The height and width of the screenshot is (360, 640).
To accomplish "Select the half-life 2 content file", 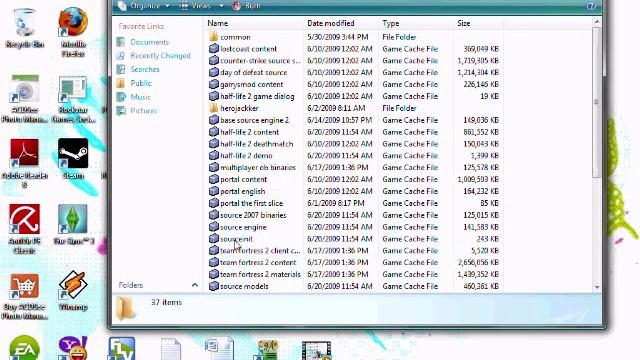I will [x=249, y=132].
